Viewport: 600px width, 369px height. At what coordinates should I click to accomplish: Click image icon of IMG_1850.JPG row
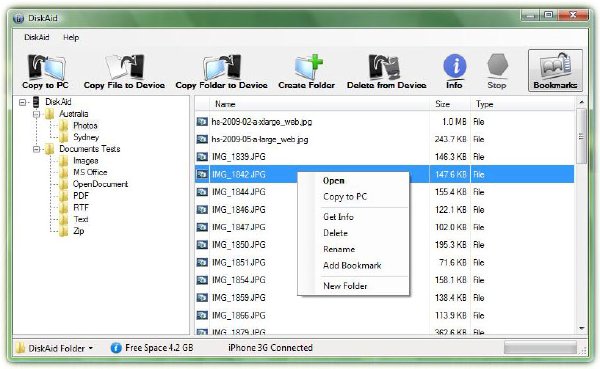click(x=202, y=245)
